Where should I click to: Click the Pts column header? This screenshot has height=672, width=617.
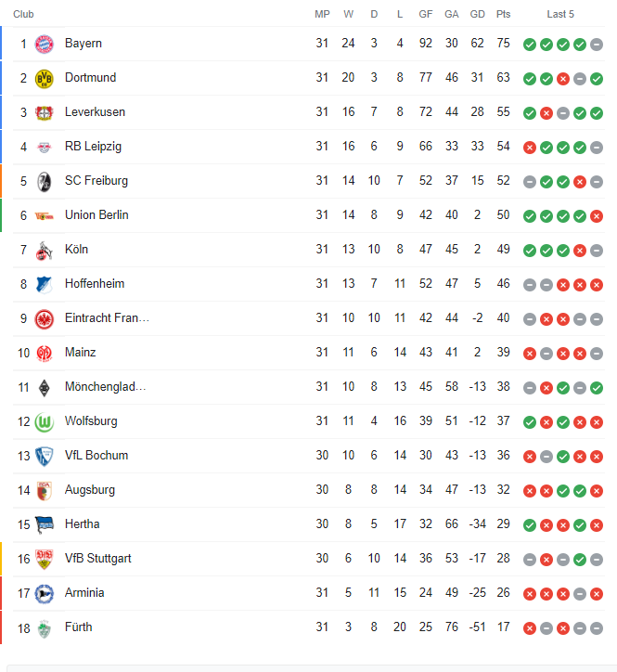tap(504, 14)
